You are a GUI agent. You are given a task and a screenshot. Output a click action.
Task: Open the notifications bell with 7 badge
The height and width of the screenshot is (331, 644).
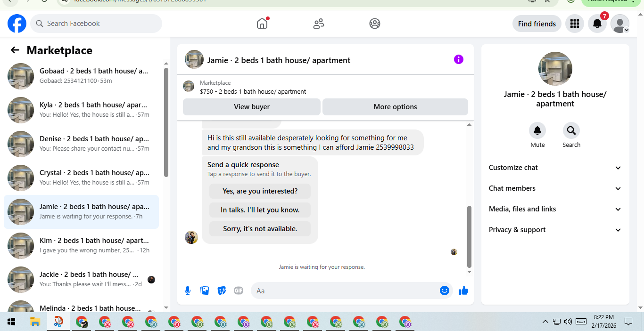pyautogui.click(x=597, y=24)
